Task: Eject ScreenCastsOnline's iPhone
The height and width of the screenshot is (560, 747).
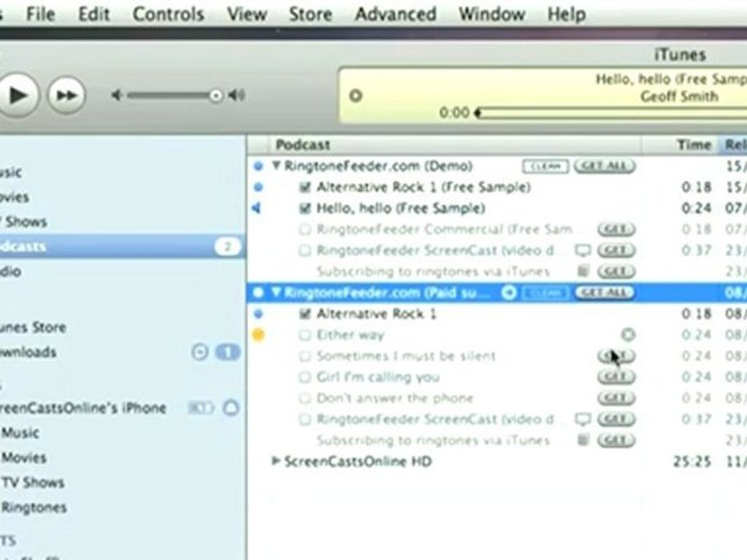Action: click(x=231, y=408)
